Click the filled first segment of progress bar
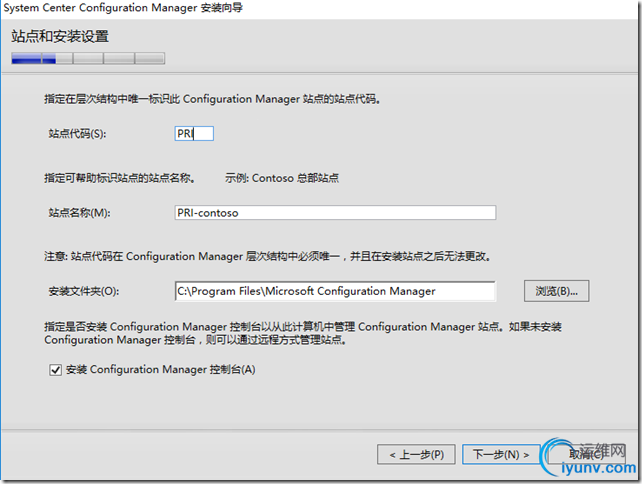 coord(27,58)
